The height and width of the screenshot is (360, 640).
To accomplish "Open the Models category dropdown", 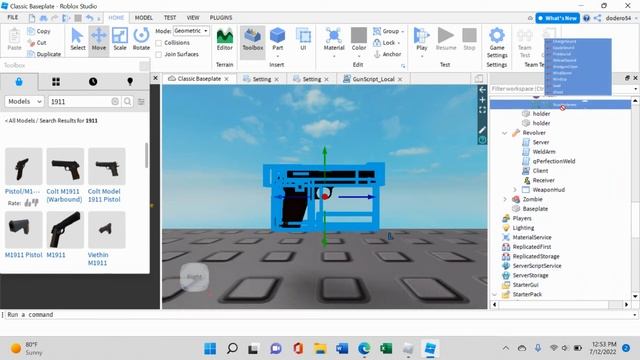I will [x=24, y=102].
